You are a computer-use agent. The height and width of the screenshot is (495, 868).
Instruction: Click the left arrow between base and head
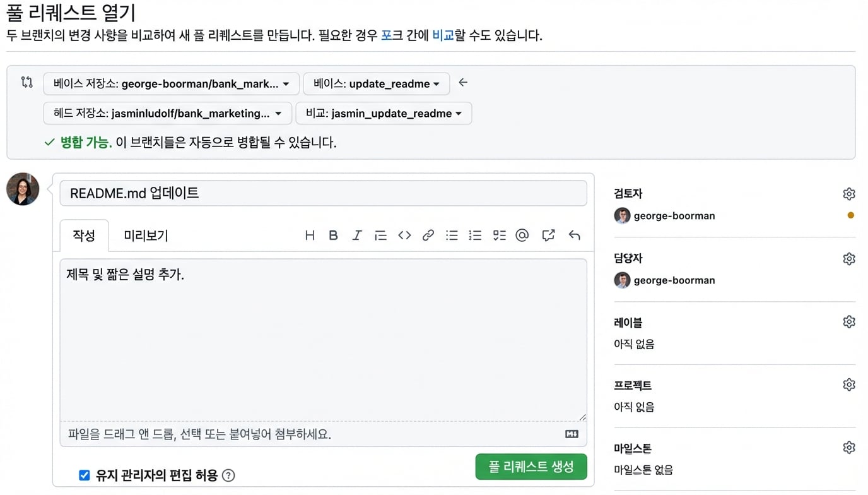pyautogui.click(x=463, y=82)
